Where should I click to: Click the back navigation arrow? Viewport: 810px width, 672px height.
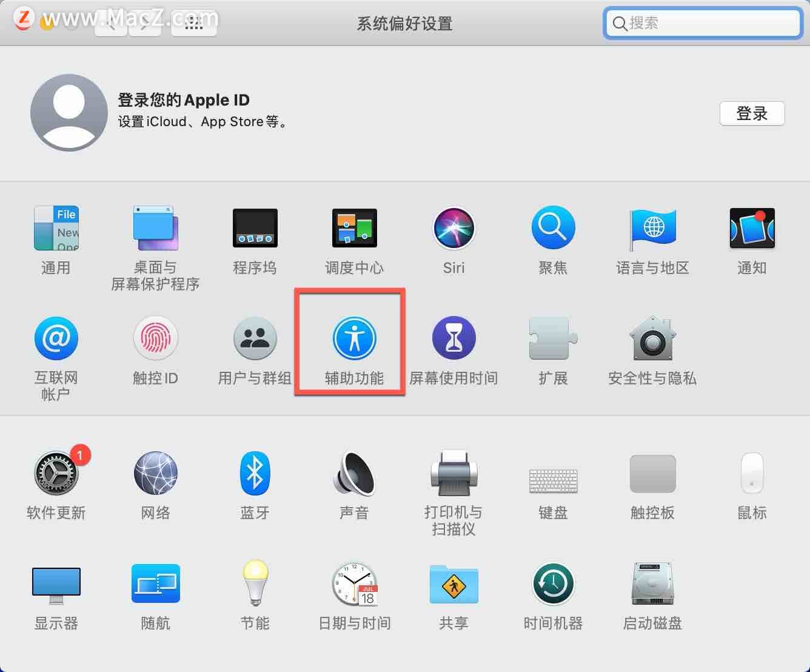111,23
